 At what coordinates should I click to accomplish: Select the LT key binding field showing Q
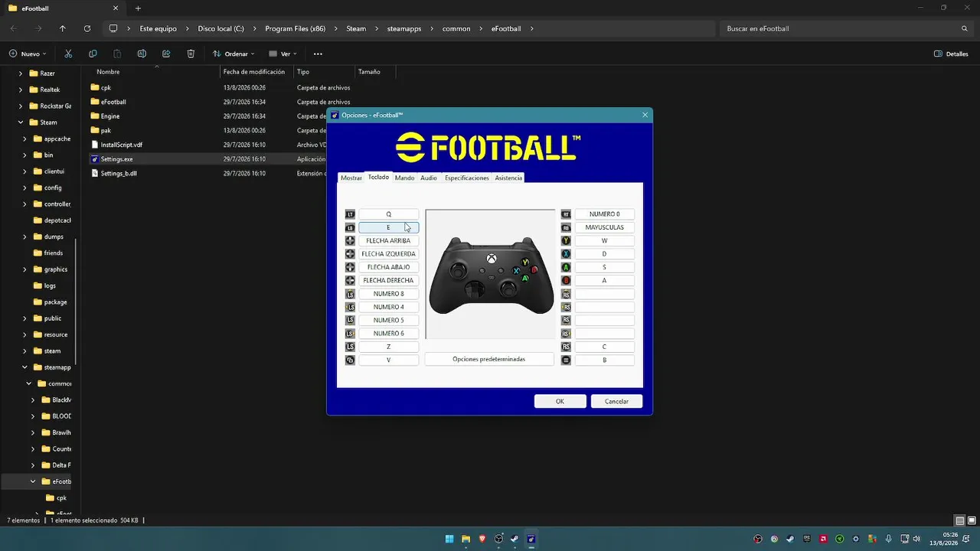click(389, 214)
